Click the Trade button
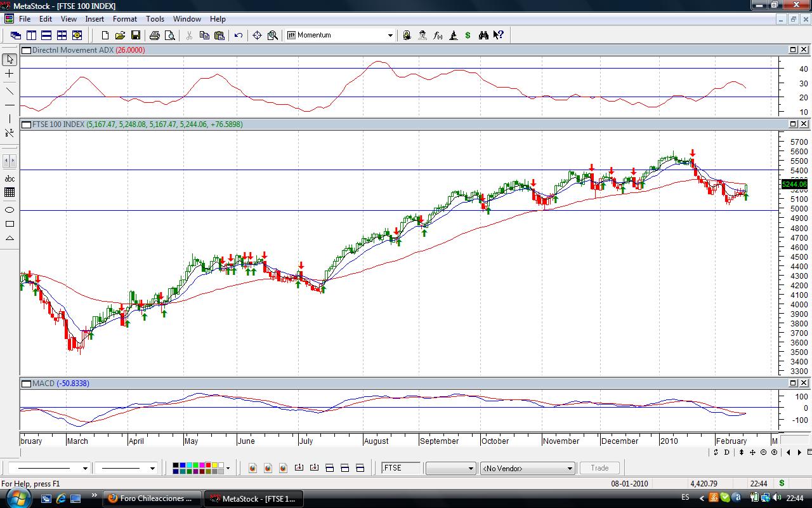 599,468
